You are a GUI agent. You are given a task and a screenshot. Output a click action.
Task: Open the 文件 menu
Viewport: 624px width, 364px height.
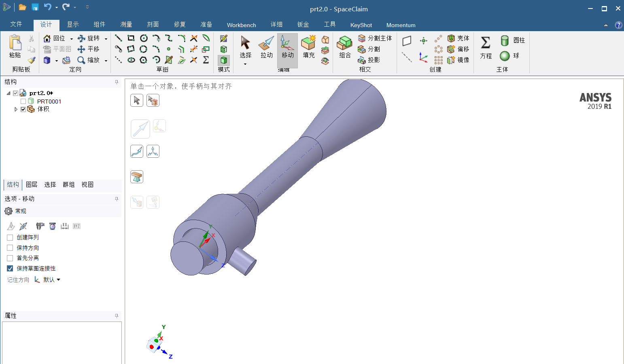tap(16, 24)
